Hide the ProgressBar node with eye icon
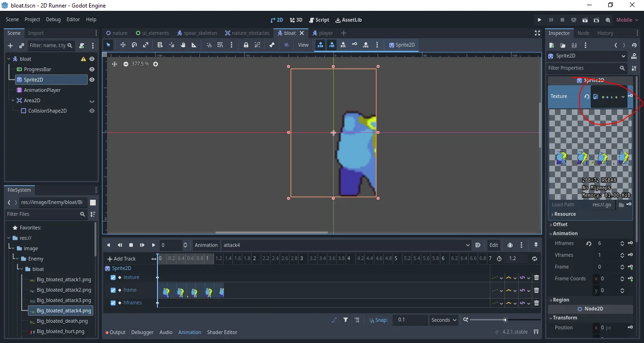Screen dimensions: 644x343 92,69
